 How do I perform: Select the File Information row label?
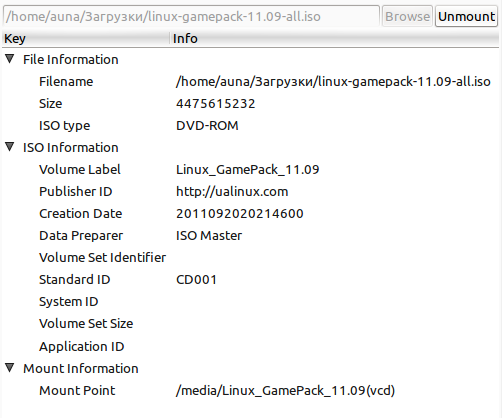pyautogui.click(x=71, y=60)
